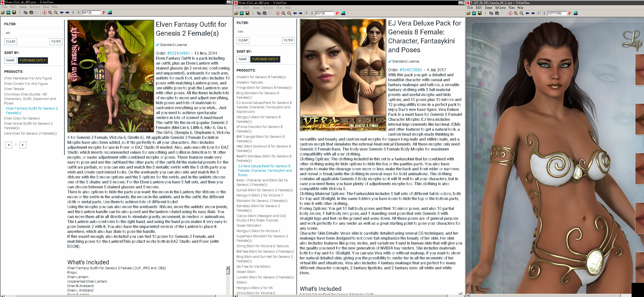
Task: Click order link #102104920
Action: pyautogui.click(x=178, y=53)
